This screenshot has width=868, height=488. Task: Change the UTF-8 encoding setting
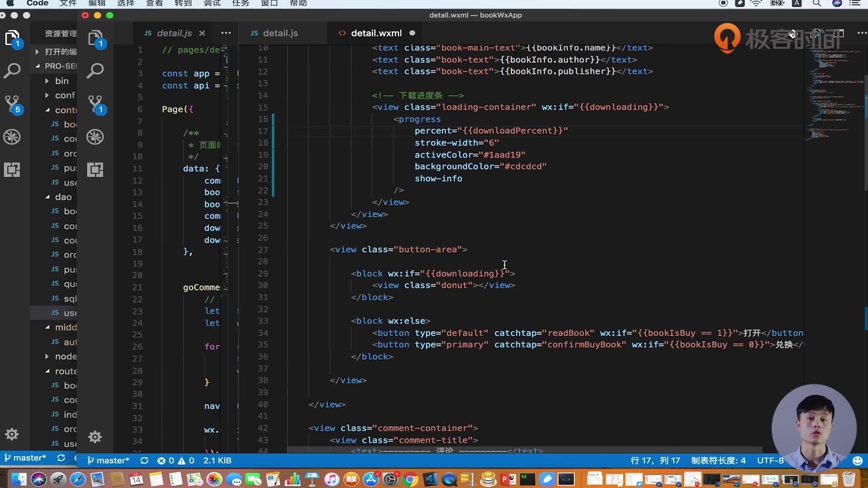coord(770,460)
